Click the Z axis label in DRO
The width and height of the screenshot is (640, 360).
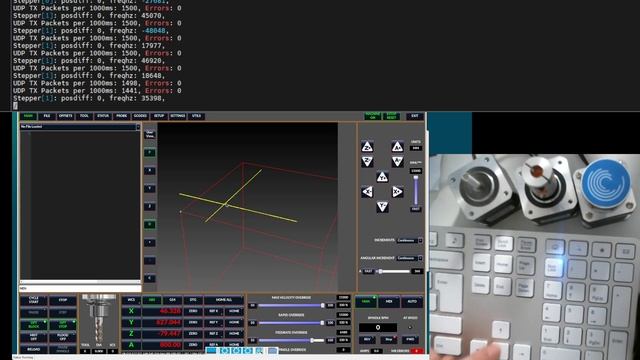[131, 333]
